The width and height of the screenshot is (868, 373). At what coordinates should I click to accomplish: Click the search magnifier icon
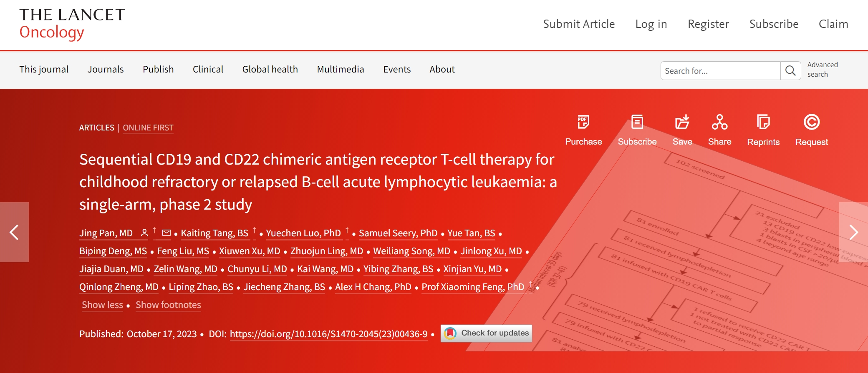(x=790, y=70)
